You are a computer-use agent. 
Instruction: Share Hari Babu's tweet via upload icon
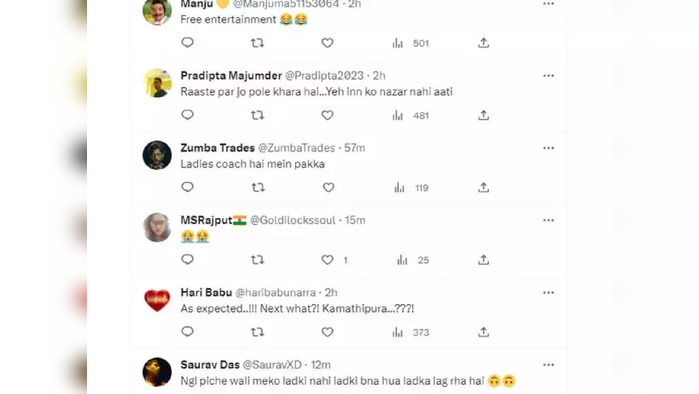484,332
